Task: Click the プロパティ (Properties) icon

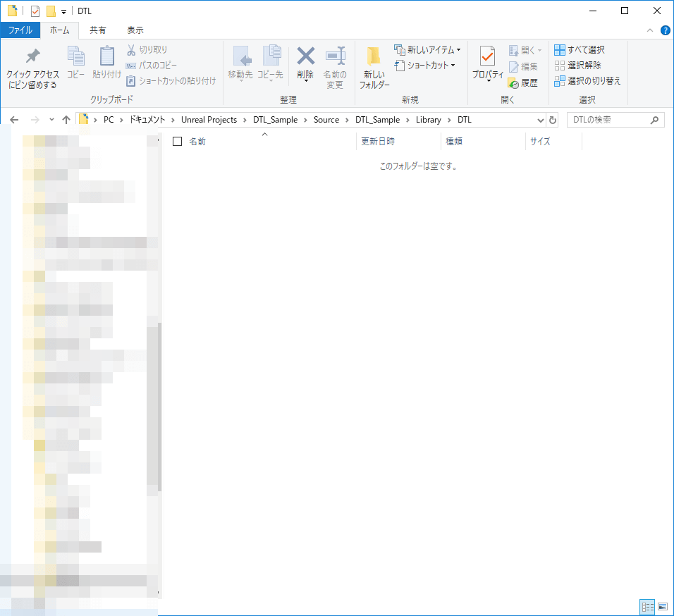Action: [x=487, y=56]
